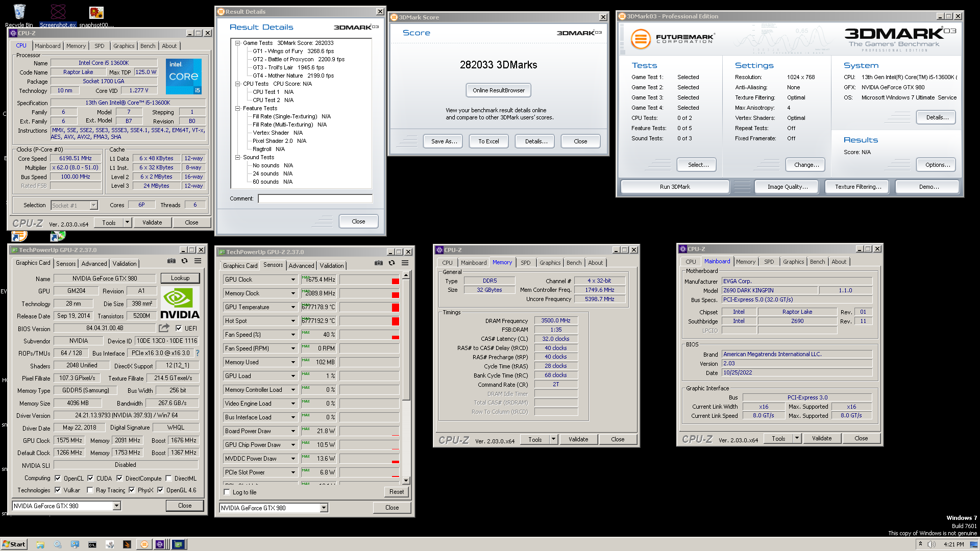Open the Memory Clock sensor dropdown
The image size is (980, 551).
tap(293, 293)
